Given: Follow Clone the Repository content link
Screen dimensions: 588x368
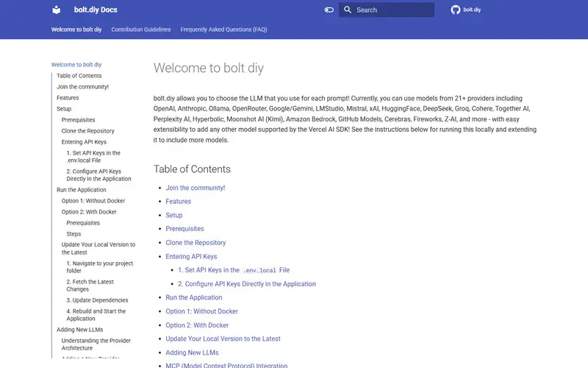Looking at the screenshot, I should [x=196, y=243].
